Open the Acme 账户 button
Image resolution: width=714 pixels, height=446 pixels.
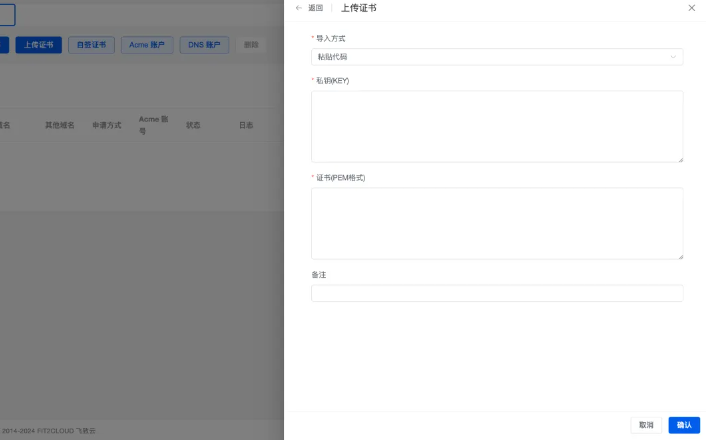click(147, 45)
